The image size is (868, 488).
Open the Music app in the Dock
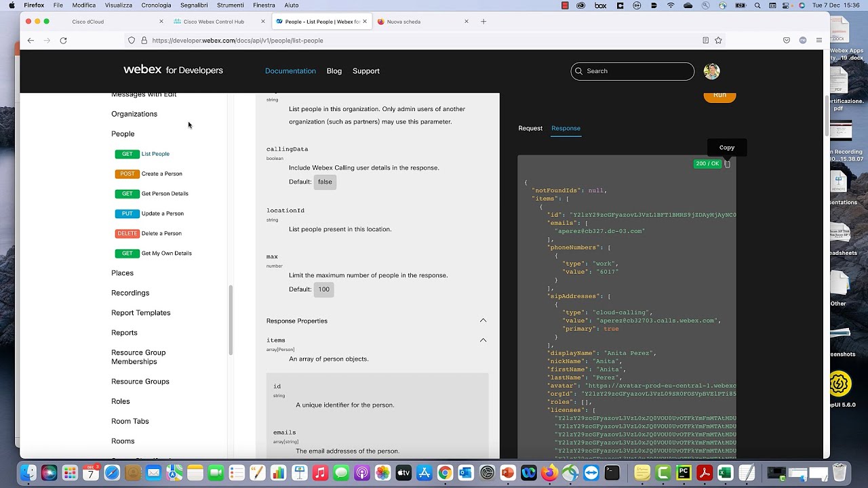tap(320, 472)
